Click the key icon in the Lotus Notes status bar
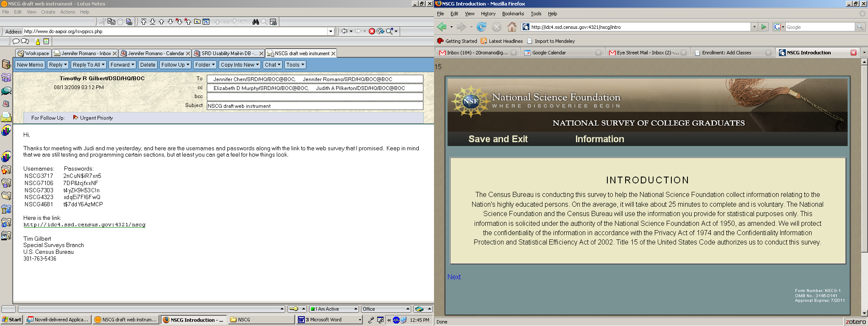This screenshot has height=326, width=868. click(x=293, y=309)
